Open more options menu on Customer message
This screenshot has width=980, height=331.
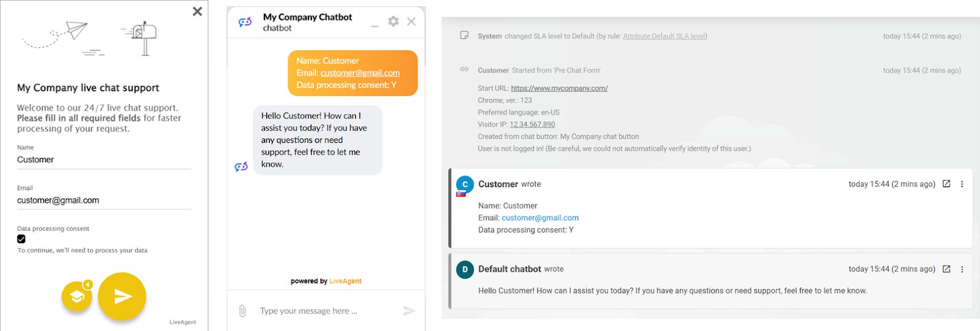coord(962,184)
